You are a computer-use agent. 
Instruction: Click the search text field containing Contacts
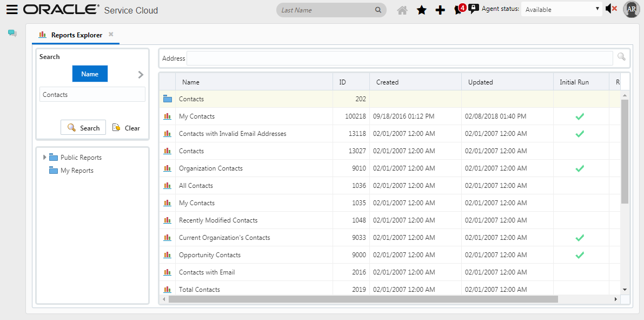click(92, 94)
